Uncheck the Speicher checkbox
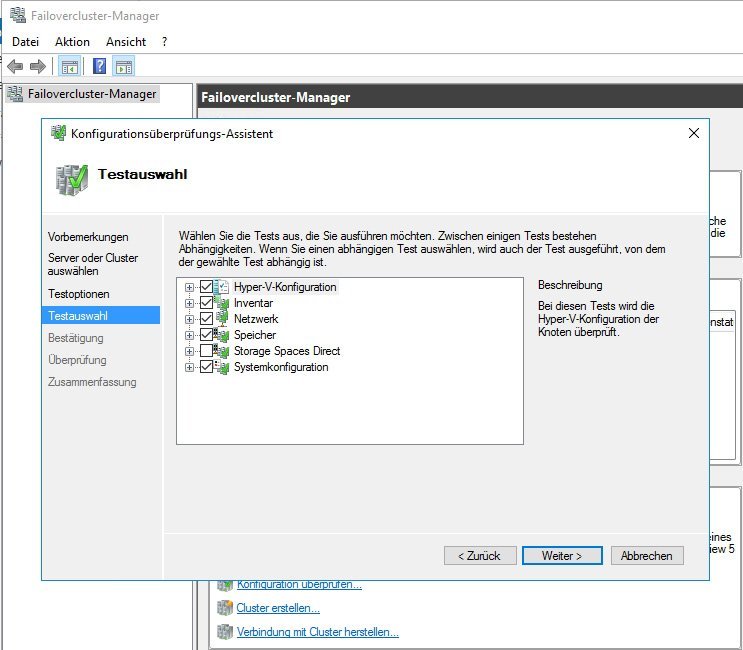This screenshot has width=743, height=650. (x=206, y=334)
